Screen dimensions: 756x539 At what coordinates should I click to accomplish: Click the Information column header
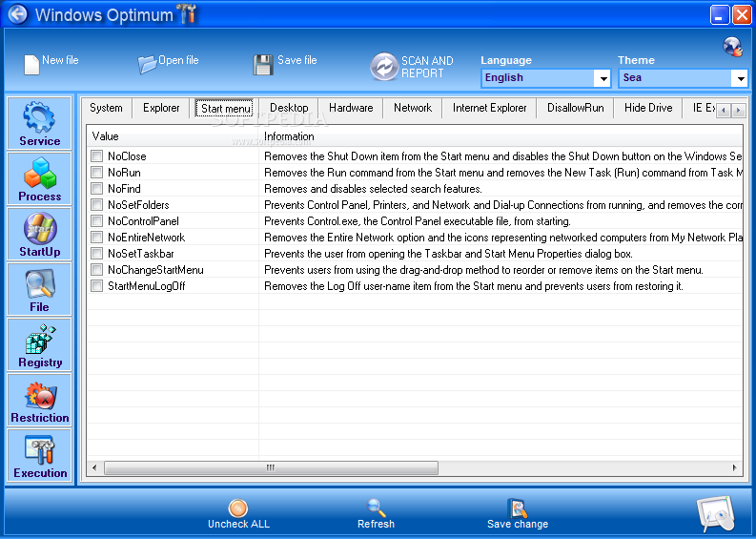[501, 136]
